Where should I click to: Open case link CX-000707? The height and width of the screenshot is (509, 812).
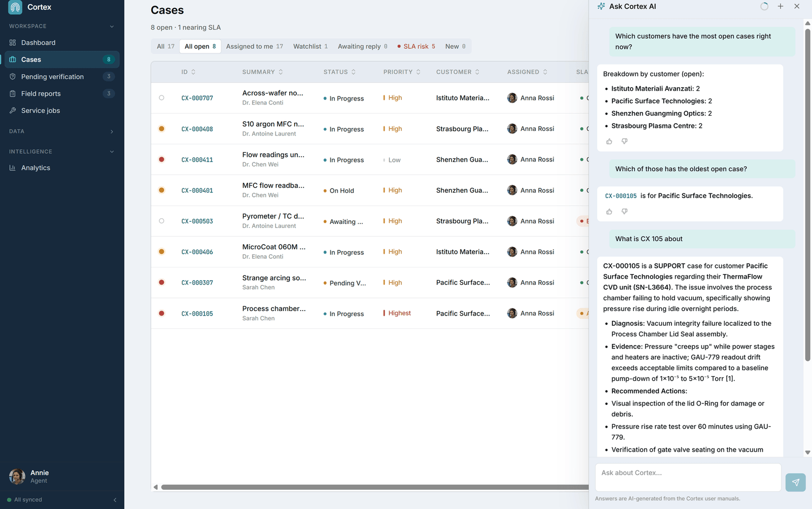(197, 98)
